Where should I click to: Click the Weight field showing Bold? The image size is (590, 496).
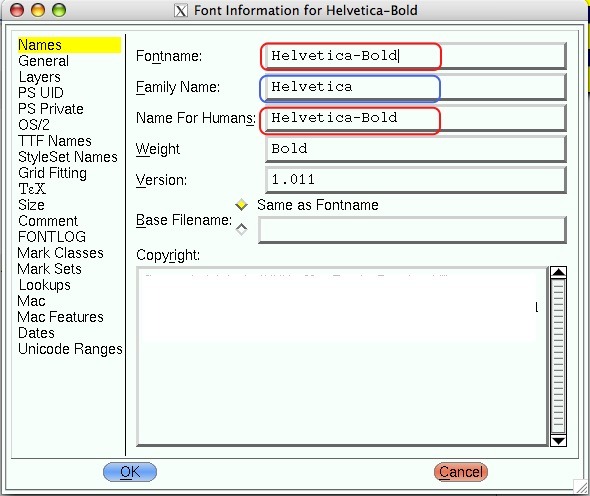pos(415,149)
